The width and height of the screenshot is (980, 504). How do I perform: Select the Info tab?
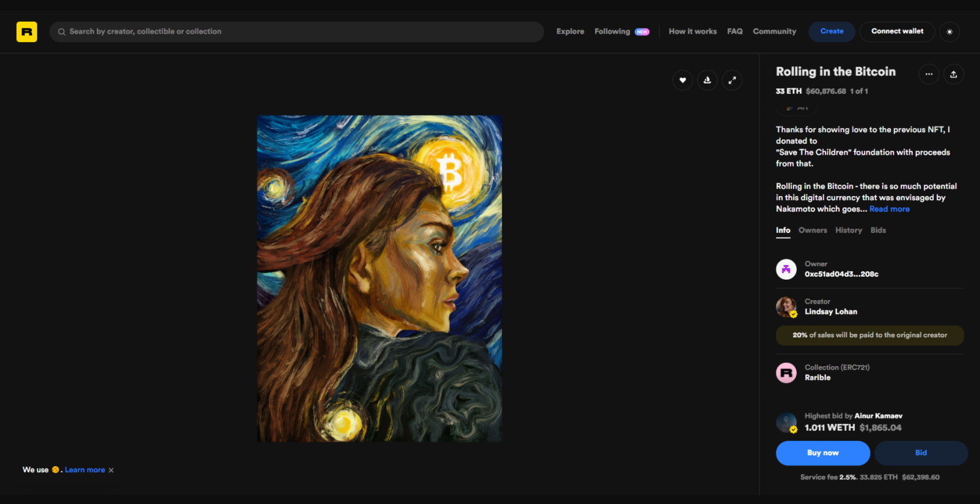point(783,230)
